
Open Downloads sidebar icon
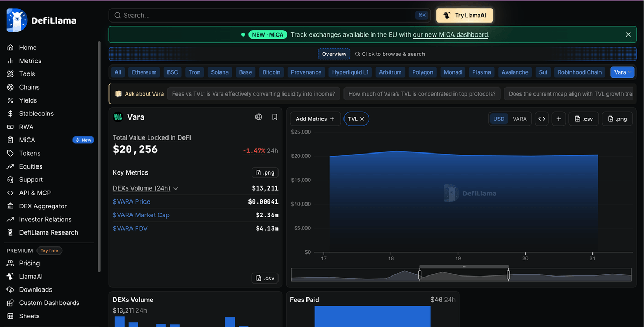coord(10,289)
